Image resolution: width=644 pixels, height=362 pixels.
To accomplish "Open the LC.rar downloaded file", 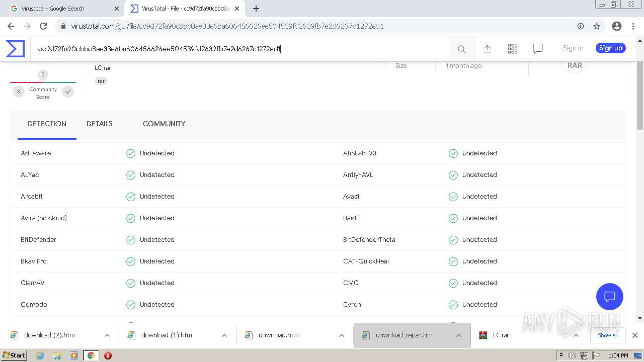I will coord(501,335).
